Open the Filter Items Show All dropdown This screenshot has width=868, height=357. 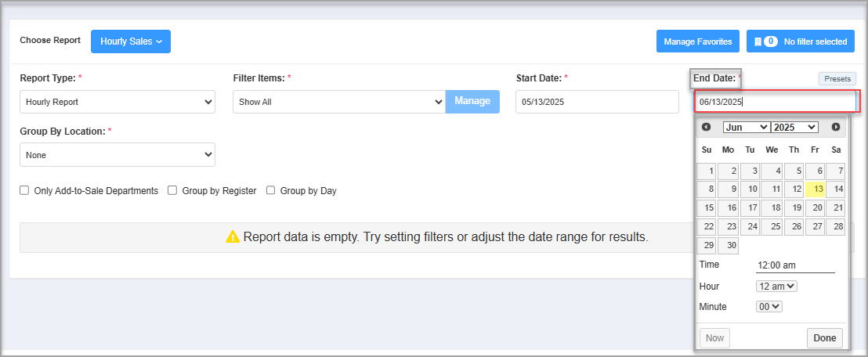339,102
